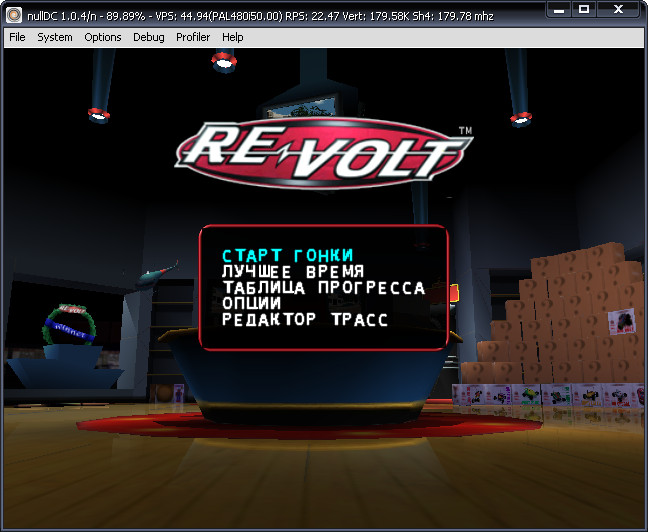Open the Profiler menu
648x532 pixels.
(193, 37)
